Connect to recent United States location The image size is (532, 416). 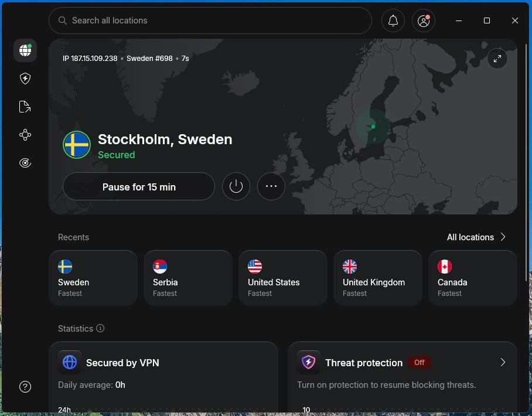tap(283, 278)
